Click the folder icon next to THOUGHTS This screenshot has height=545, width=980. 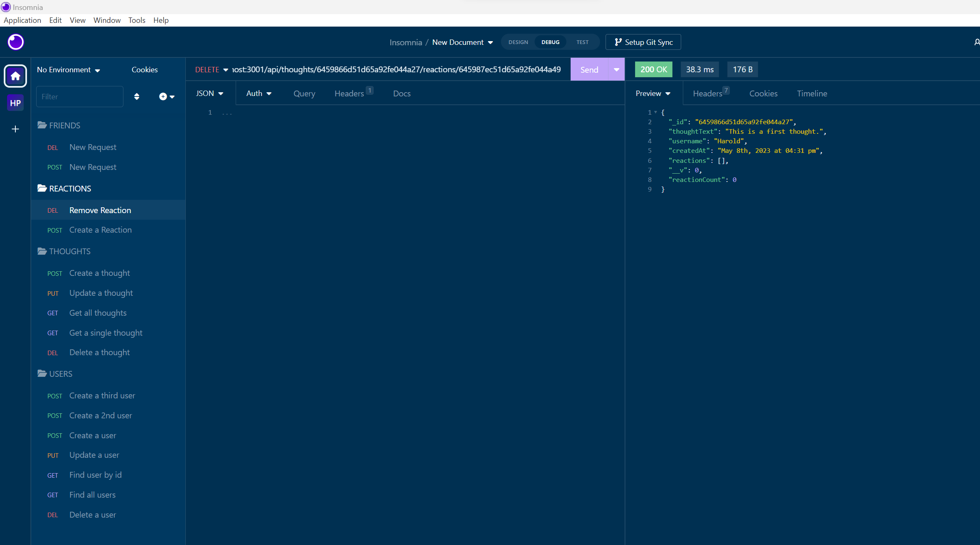click(x=42, y=251)
